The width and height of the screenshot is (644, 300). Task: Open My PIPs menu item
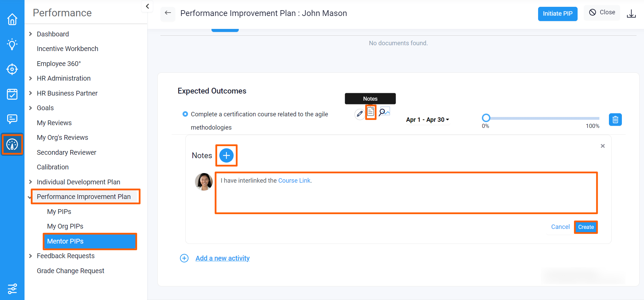click(59, 212)
